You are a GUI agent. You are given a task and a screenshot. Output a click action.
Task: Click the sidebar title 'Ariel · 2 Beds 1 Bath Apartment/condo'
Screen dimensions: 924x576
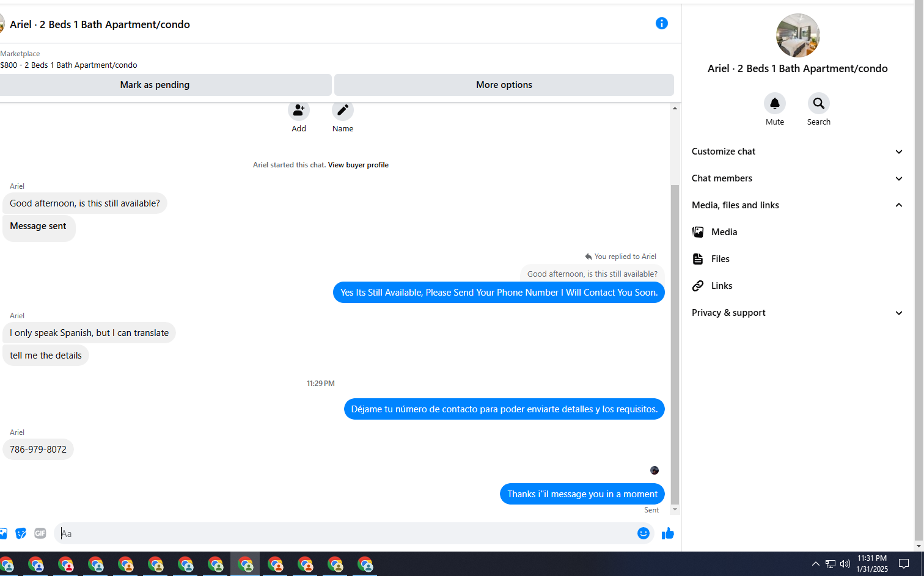click(798, 68)
